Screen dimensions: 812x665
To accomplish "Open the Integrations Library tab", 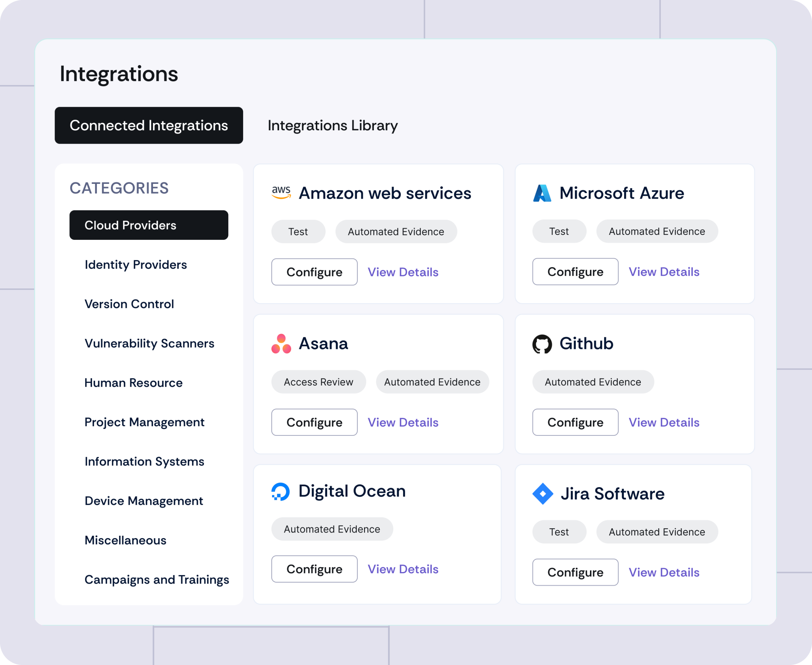I will tap(333, 125).
